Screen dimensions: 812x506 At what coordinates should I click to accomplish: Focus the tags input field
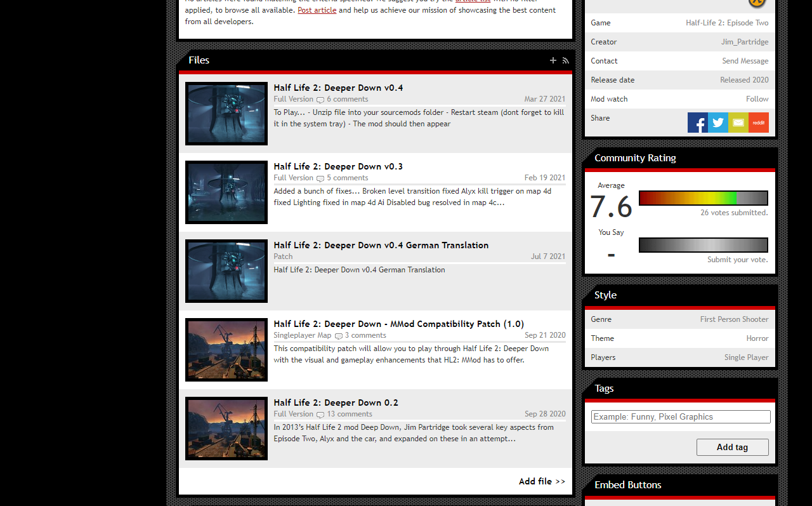[x=681, y=417]
